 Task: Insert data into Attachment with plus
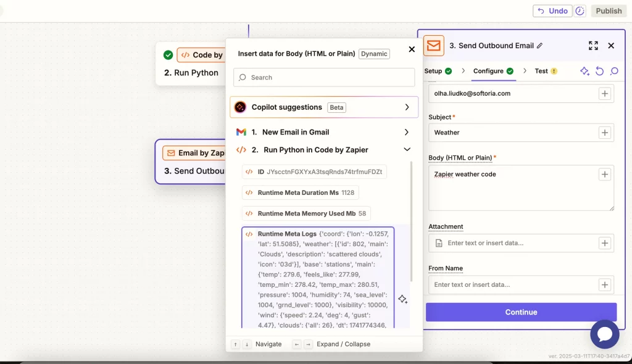605,243
